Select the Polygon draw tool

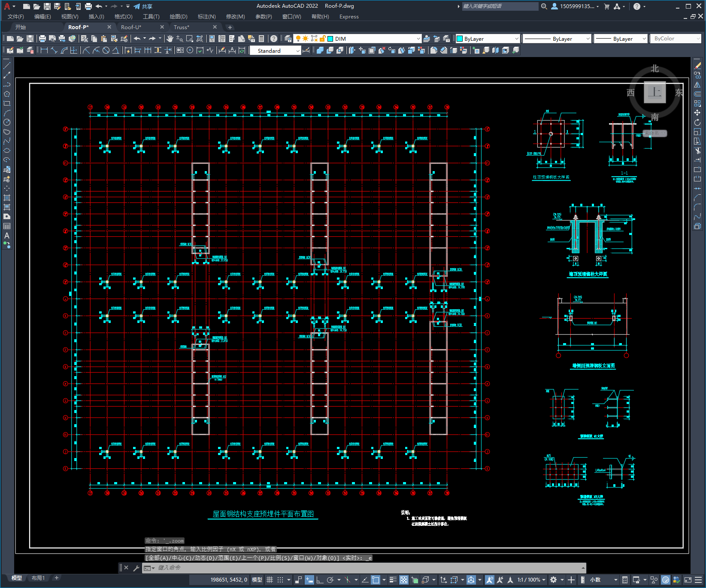[7, 94]
